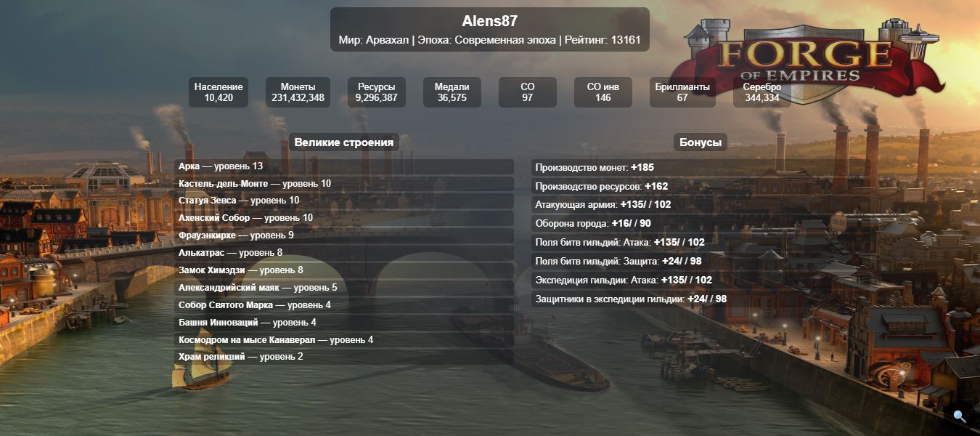Select the Серебро stat box
This screenshot has height=436, width=980.
pyautogui.click(x=761, y=92)
